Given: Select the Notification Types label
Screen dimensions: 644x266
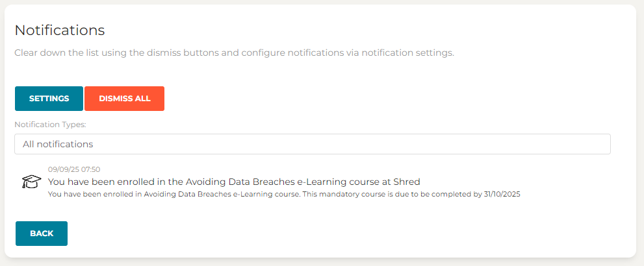Looking at the screenshot, I should coord(51,124).
